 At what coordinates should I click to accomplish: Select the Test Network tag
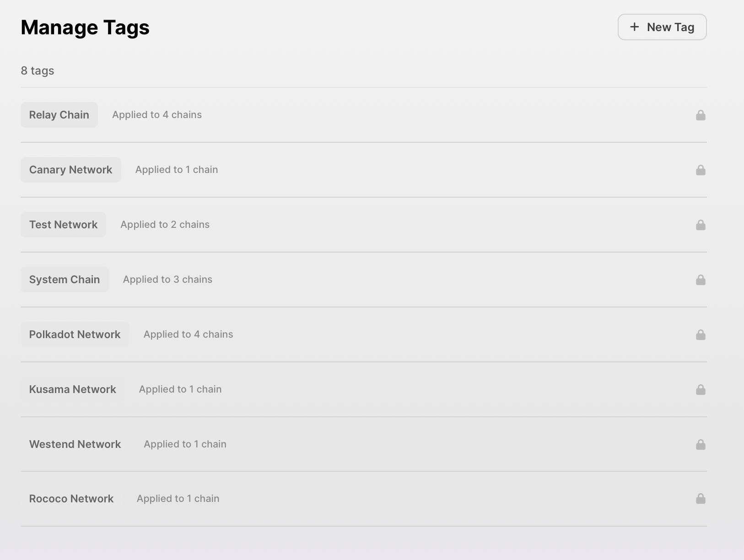click(63, 225)
